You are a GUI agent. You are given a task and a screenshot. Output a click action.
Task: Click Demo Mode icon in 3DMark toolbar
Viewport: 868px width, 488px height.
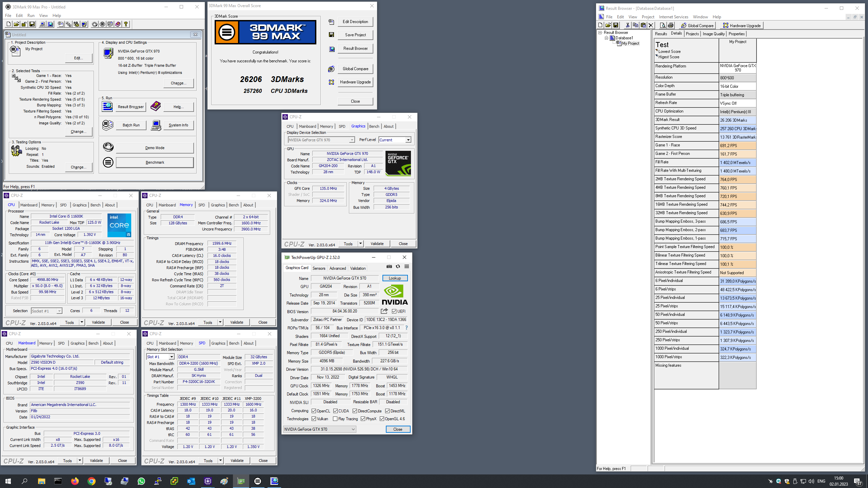coord(95,24)
